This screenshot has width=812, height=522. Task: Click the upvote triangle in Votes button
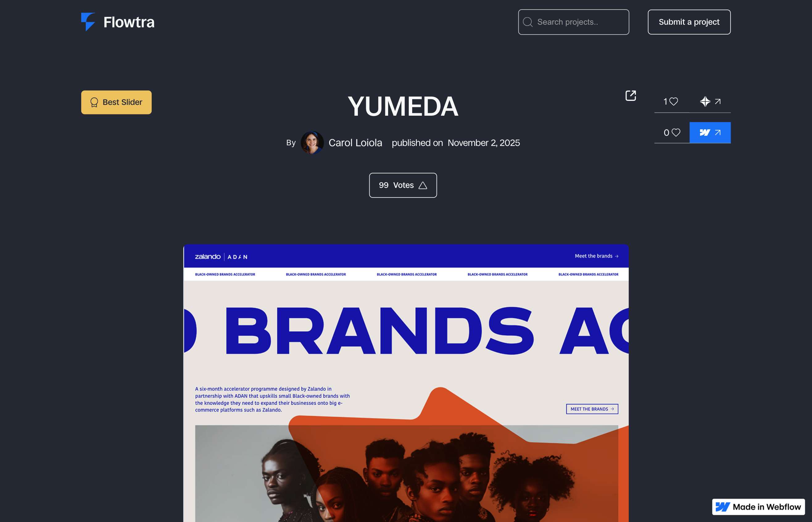point(423,185)
